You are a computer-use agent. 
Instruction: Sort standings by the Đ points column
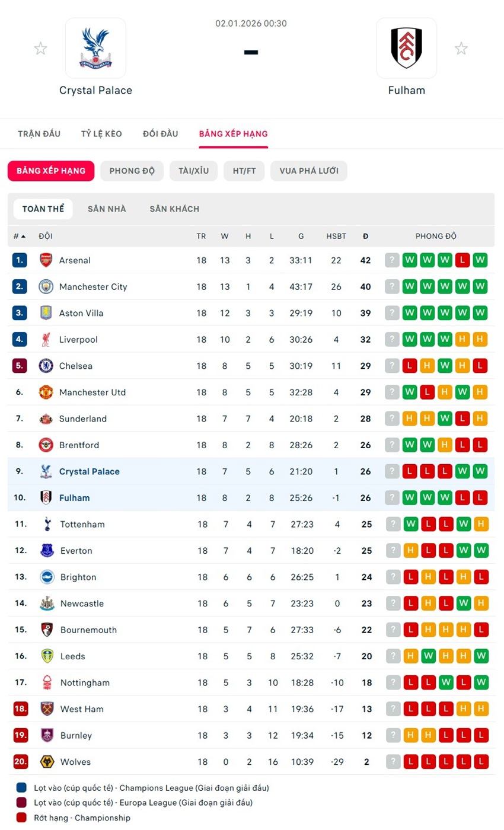click(x=365, y=236)
